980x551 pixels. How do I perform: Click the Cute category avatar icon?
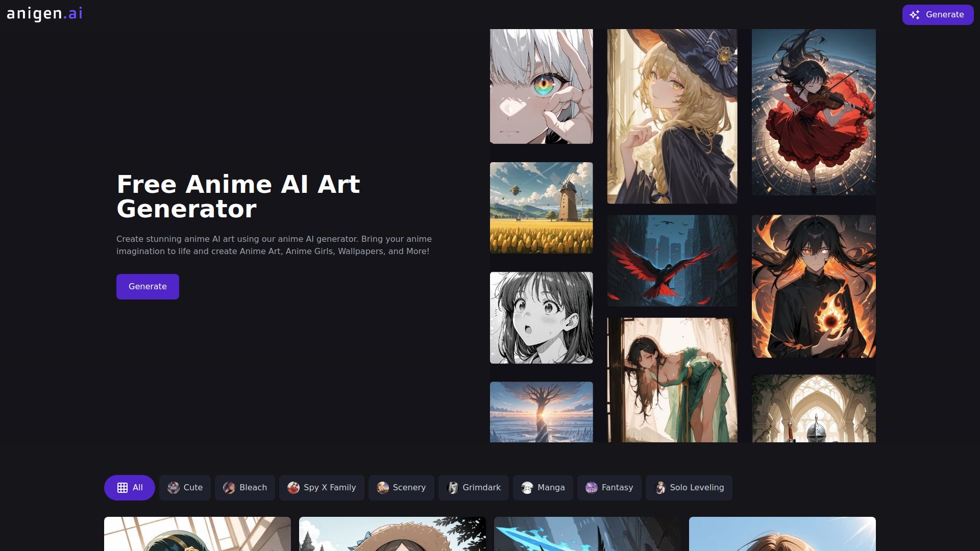(173, 487)
